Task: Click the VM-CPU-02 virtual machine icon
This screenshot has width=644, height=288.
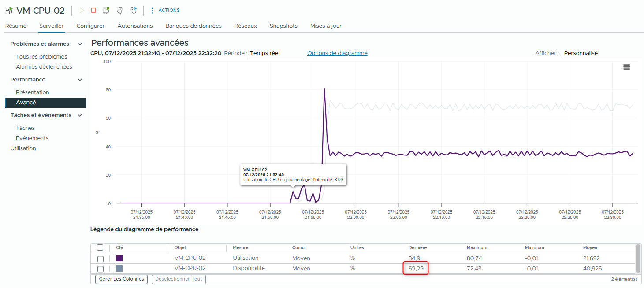Action: point(9,11)
